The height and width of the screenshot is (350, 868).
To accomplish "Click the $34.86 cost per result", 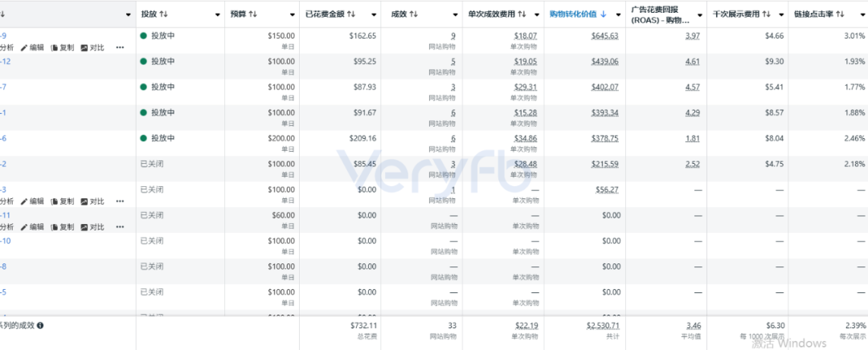I will click(526, 138).
